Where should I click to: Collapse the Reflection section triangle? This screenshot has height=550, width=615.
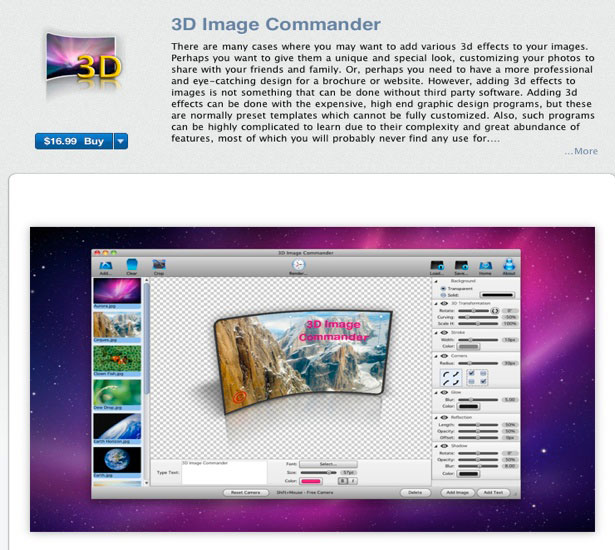tap(436, 418)
